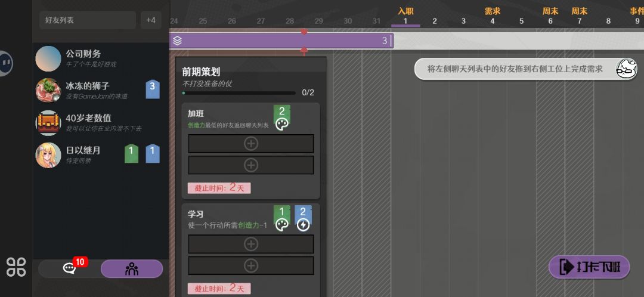
Task: Click 日以继月 anime girl avatar
Action: coord(48,155)
